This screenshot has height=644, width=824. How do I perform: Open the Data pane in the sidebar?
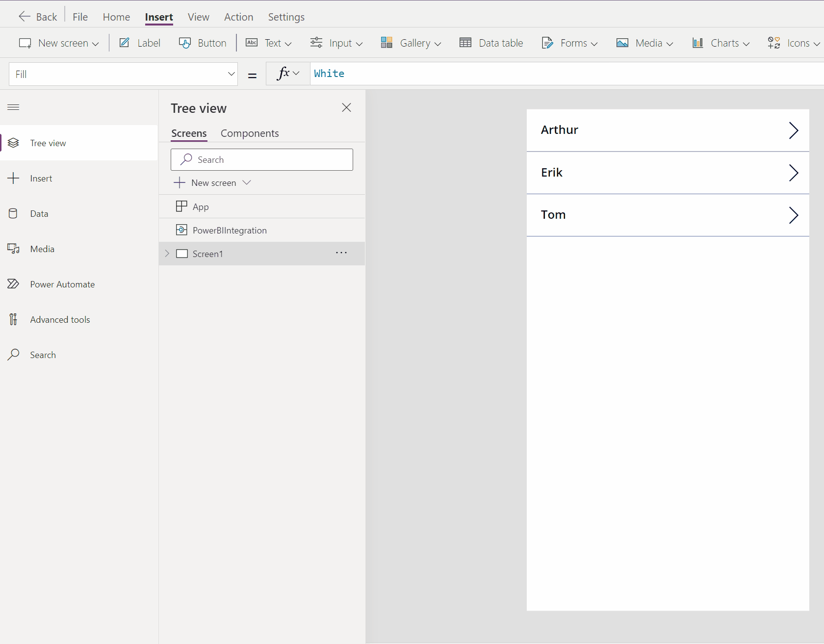[x=39, y=214]
